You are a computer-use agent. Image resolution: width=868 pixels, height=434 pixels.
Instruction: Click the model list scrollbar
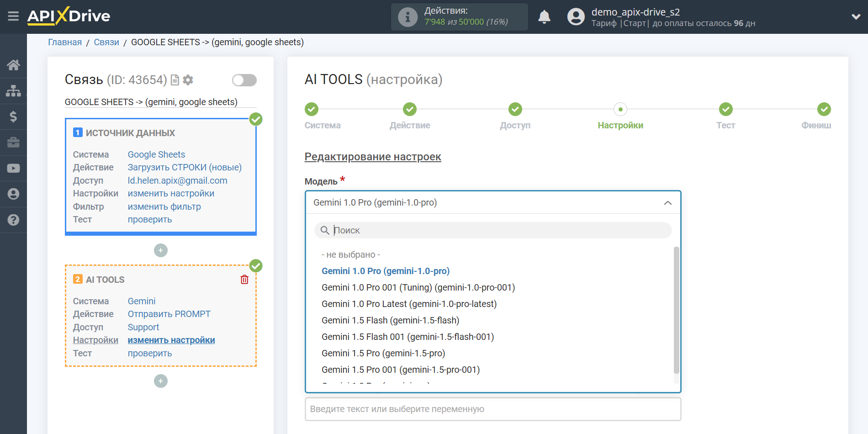[x=676, y=311]
